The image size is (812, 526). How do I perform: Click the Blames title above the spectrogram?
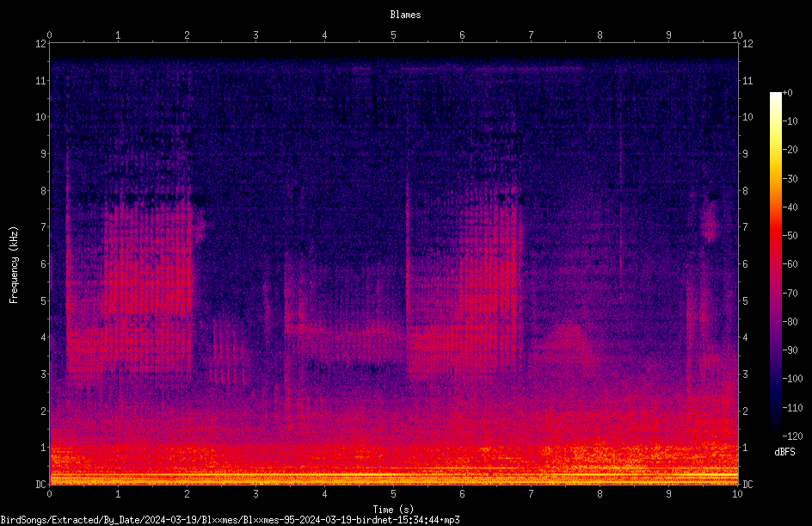point(405,15)
